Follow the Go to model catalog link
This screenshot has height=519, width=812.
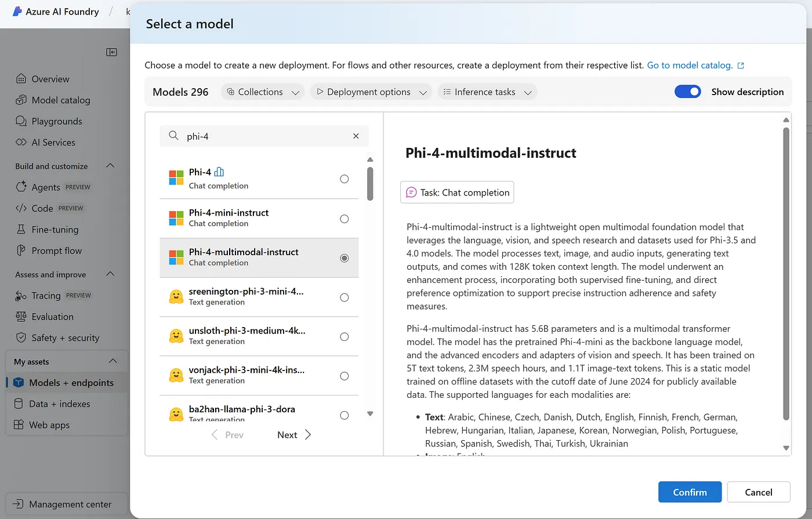click(x=690, y=66)
